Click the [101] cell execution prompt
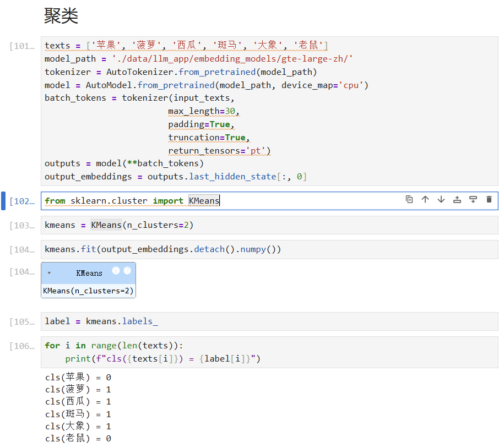Screen dimensions: 504x448 pyautogui.click(x=22, y=46)
